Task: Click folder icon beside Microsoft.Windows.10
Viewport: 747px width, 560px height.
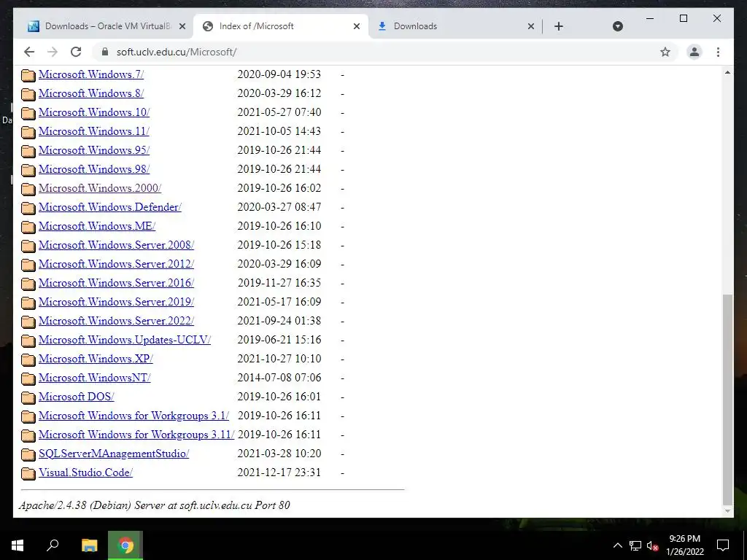Action: [28, 113]
